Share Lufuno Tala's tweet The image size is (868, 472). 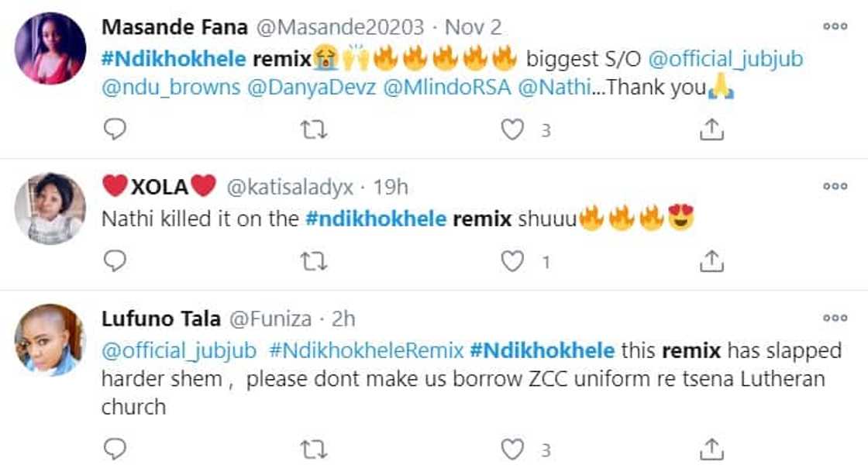pyautogui.click(x=711, y=448)
